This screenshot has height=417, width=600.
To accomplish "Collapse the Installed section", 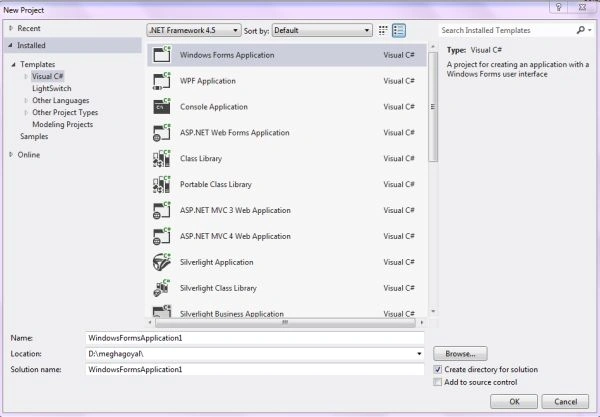I will [10, 45].
